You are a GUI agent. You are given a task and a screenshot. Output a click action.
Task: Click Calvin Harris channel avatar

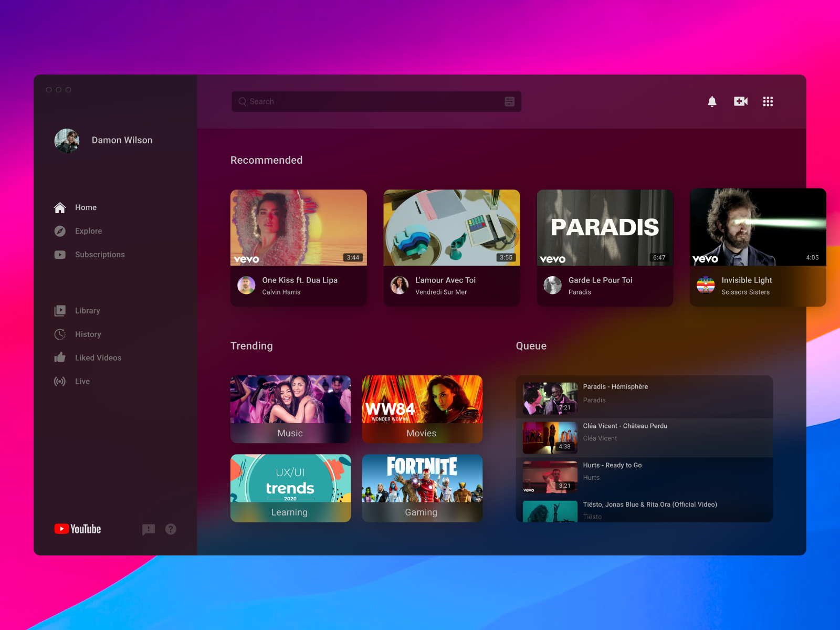click(x=246, y=285)
